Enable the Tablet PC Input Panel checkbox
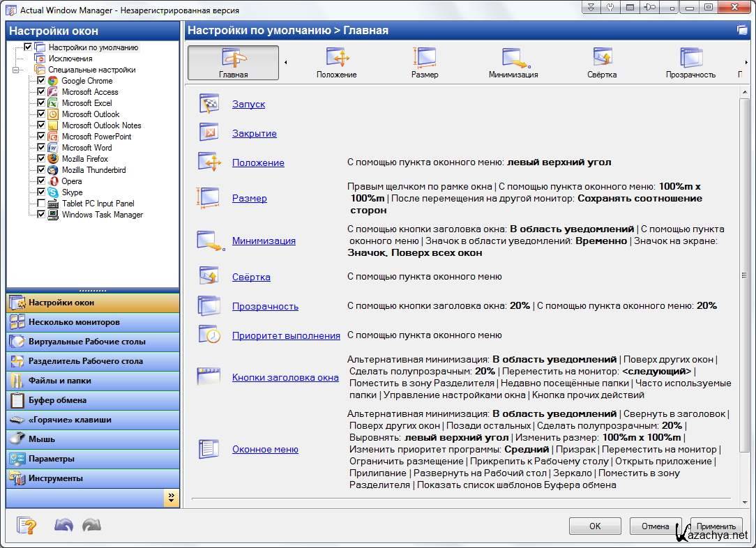Screen dimensions: 756x548 (41, 204)
